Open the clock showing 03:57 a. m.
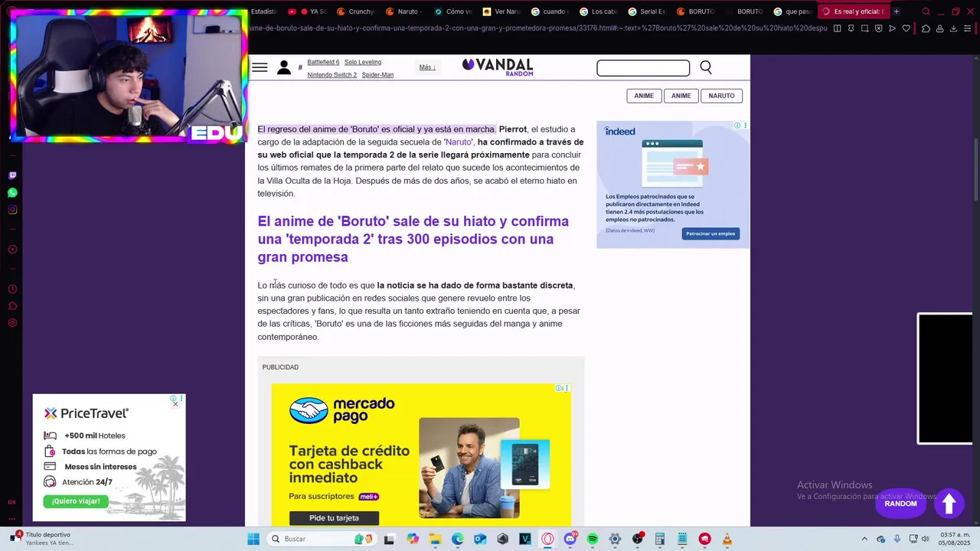The image size is (980, 551). tap(955, 539)
